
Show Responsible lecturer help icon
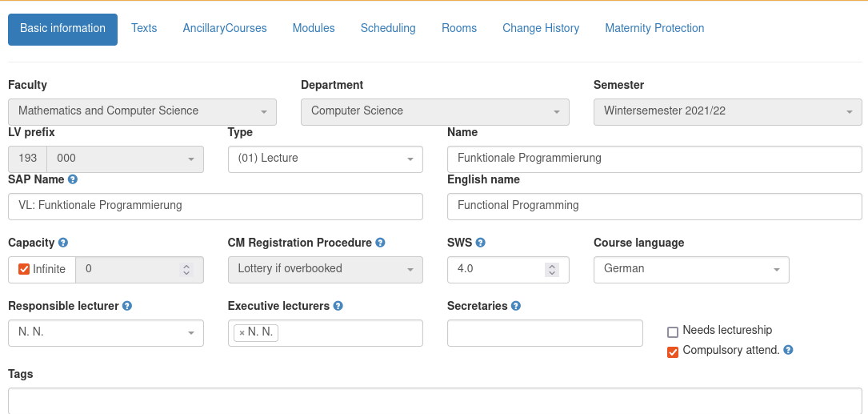tap(127, 306)
